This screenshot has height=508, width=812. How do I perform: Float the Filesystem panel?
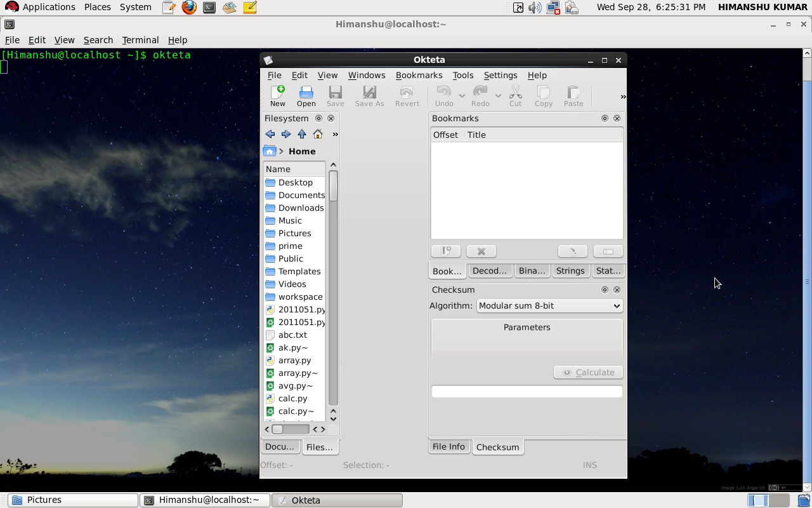click(318, 118)
